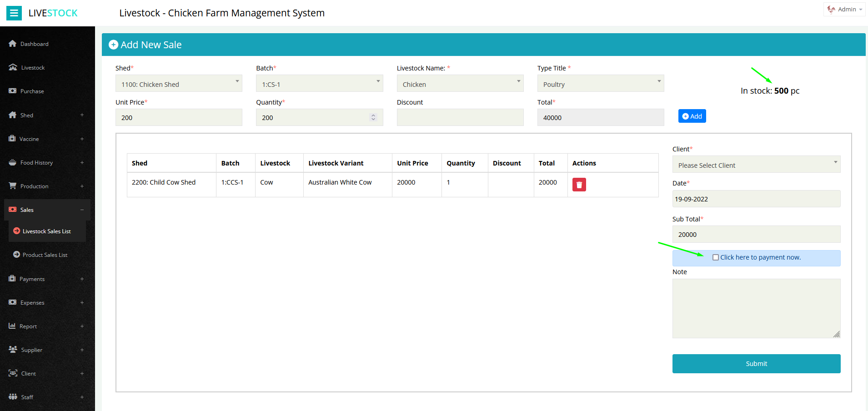Open the Please Select Client dropdown
Image resolution: width=868 pixels, height=411 pixels.
click(x=756, y=165)
